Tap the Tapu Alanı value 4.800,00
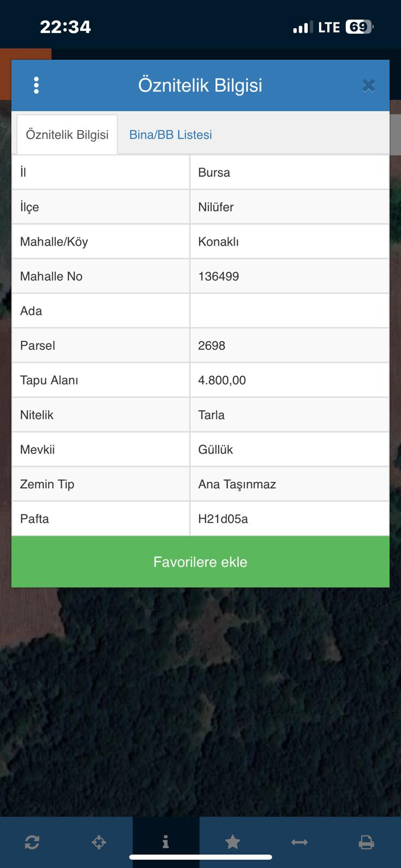Image resolution: width=401 pixels, height=868 pixels. point(222,380)
